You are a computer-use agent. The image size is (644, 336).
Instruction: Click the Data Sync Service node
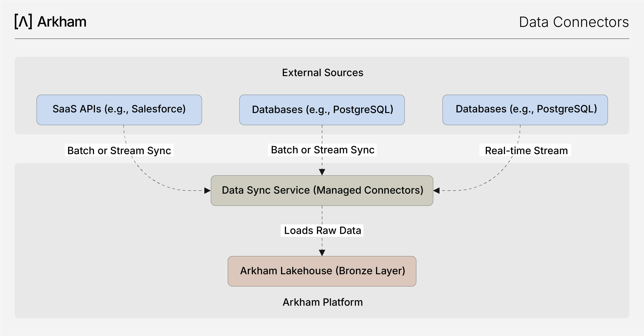[x=322, y=191]
